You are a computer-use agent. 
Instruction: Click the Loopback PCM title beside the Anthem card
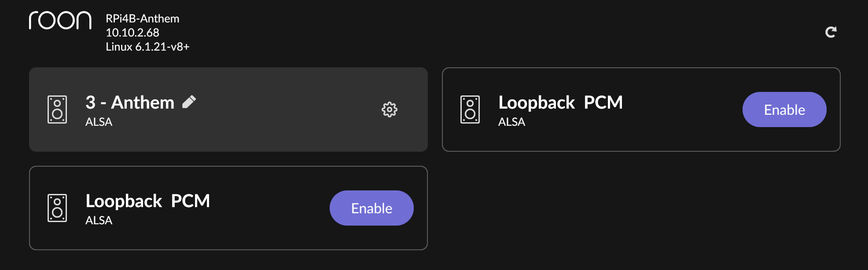pyautogui.click(x=561, y=102)
